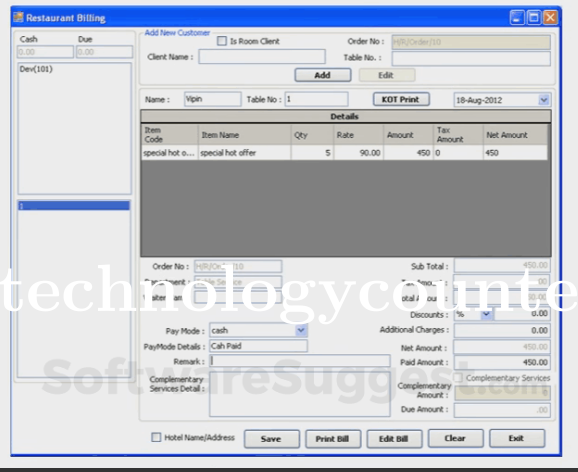Image resolution: width=578 pixels, height=472 pixels.
Task: Click the Client Name text field
Action: (x=262, y=57)
